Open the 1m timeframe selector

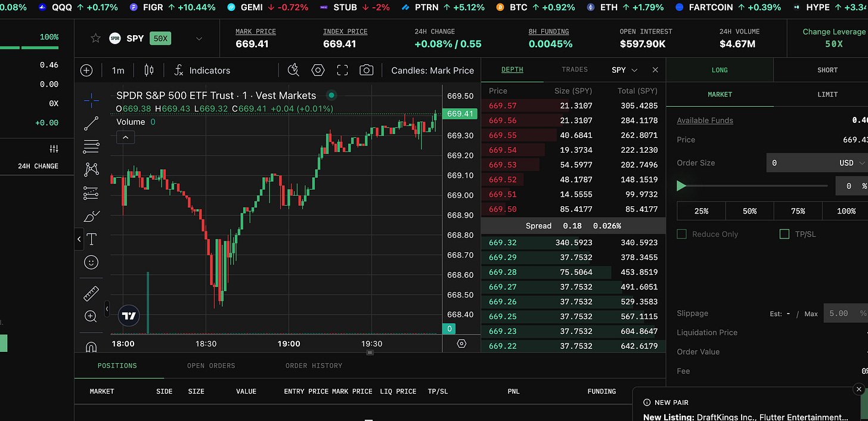point(118,70)
